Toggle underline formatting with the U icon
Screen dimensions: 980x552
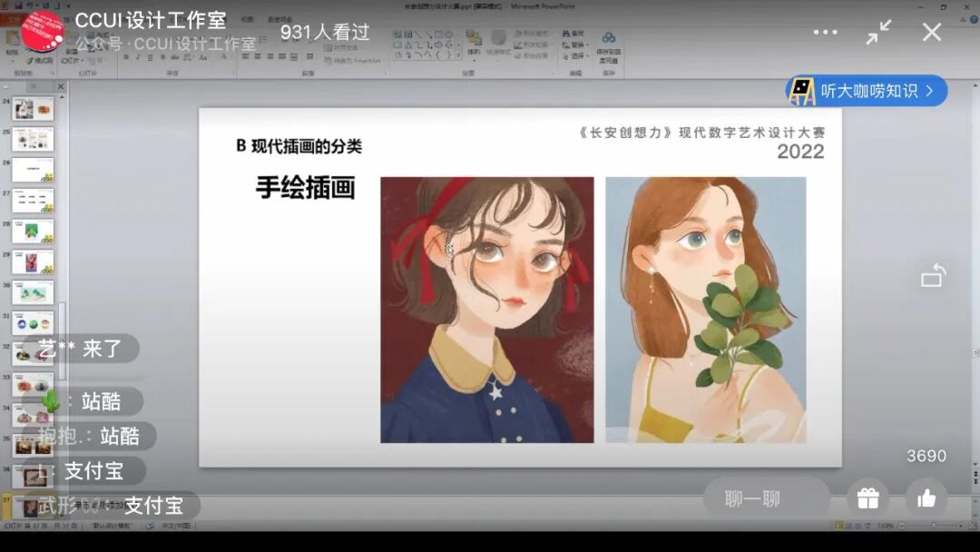point(150,57)
